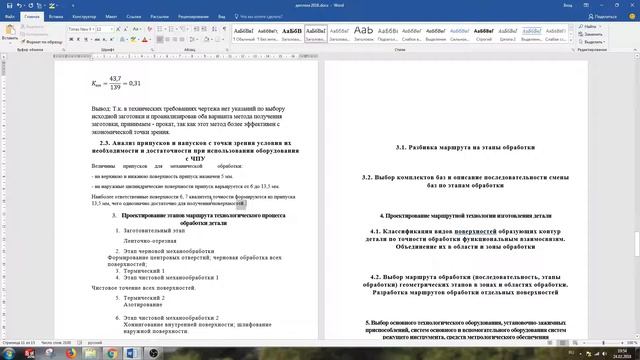Toggle strikethrough formatting
The height and width of the screenshot is (360, 640).
click(x=97, y=40)
